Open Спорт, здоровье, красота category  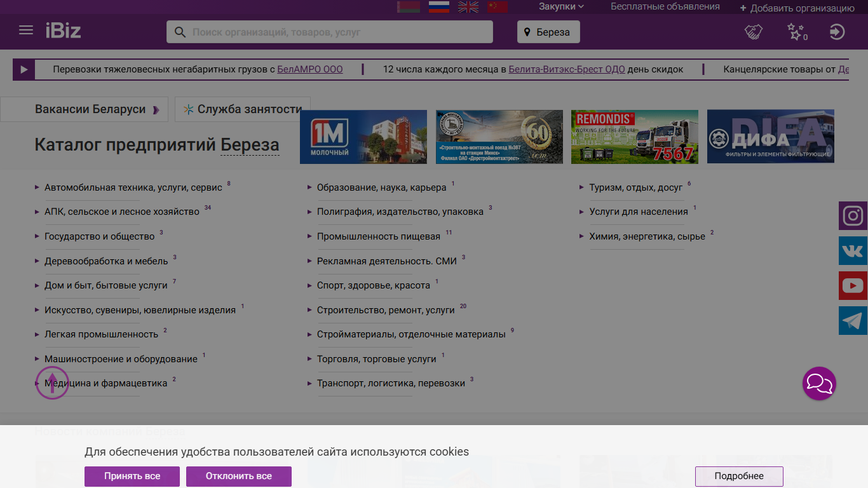(x=374, y=285)
